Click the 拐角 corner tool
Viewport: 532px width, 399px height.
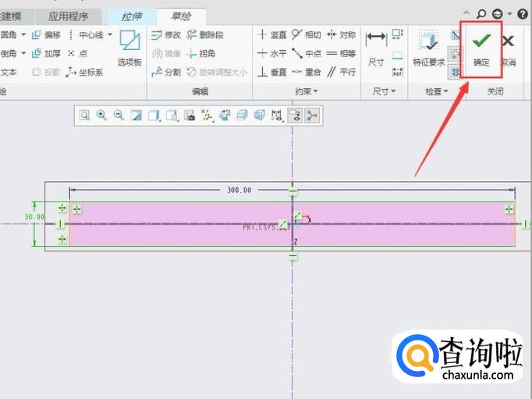point(201,53)
